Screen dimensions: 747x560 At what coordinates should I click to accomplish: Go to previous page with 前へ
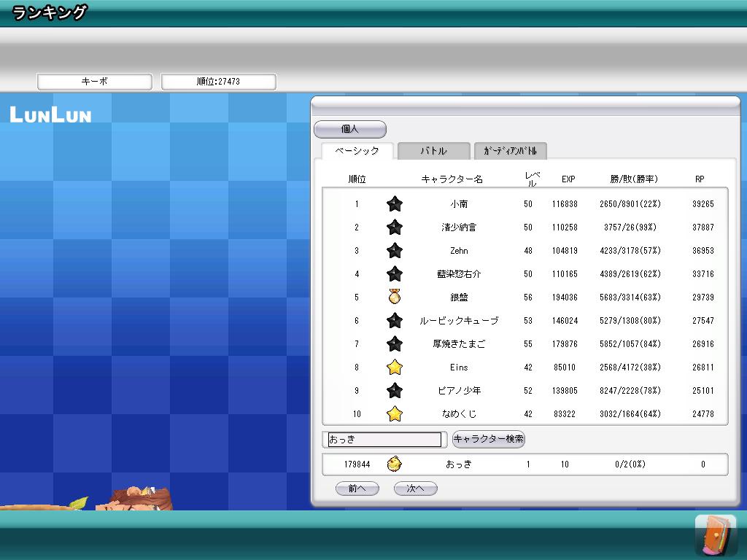pyautogui.click(x=357, y=489)
